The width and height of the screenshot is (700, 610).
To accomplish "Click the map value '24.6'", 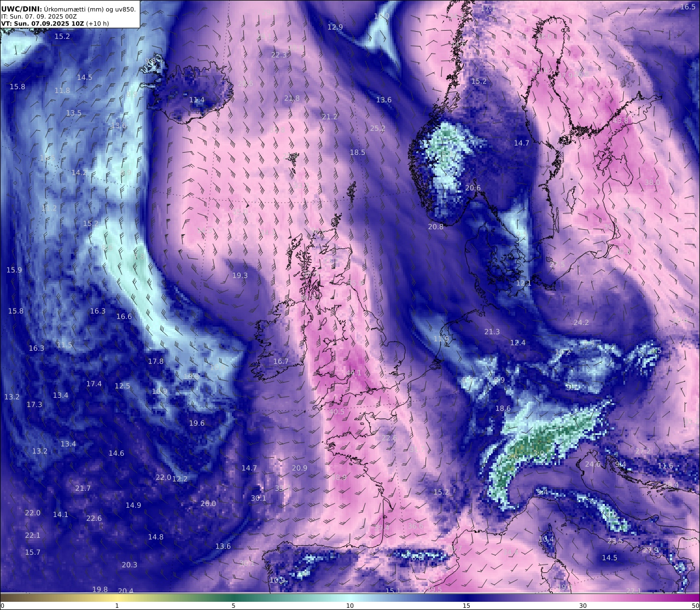I will 593,464.
